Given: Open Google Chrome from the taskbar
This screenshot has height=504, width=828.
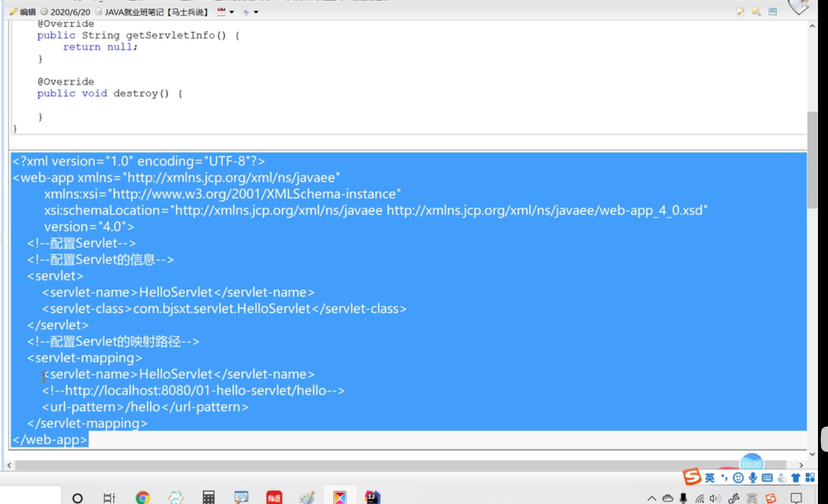Looking at the screenshot, I should pos(142,498).
